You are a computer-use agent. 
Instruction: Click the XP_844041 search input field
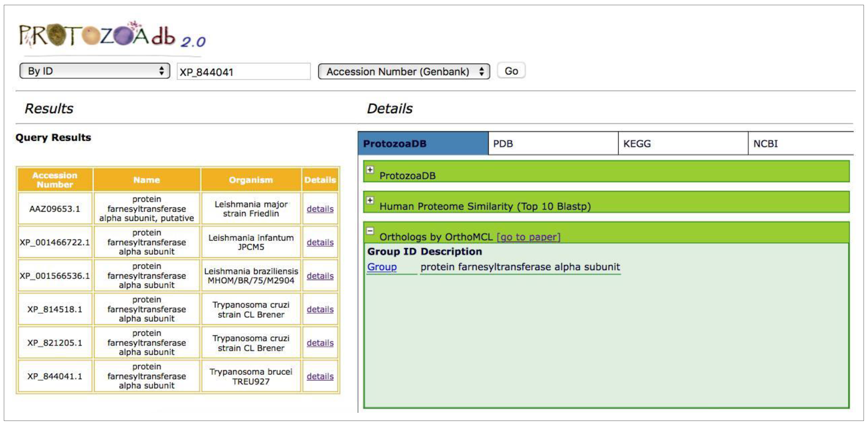243,72
